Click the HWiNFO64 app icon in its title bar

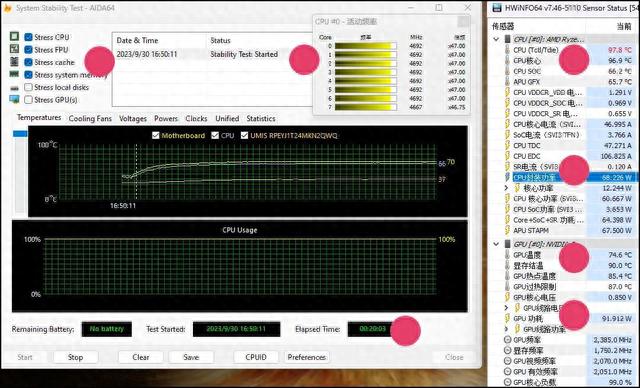tap(497, 8)
